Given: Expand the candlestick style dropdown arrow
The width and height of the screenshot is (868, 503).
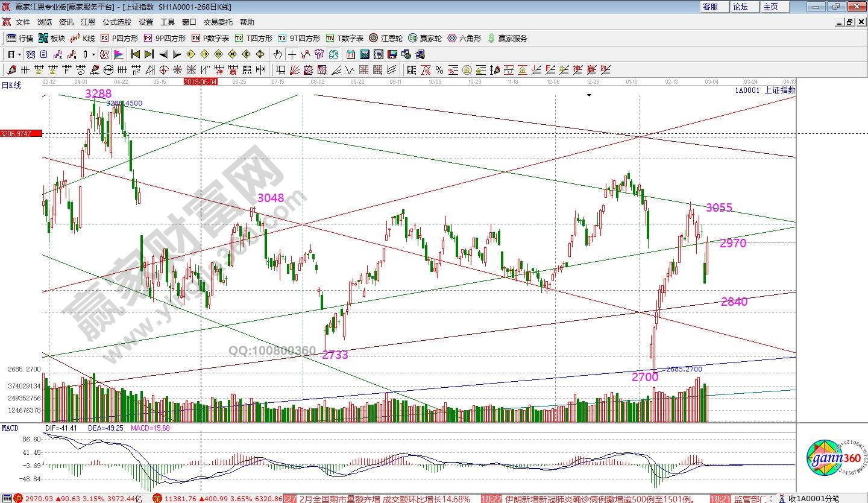Looking at the screenshot, I should point(93,54).
